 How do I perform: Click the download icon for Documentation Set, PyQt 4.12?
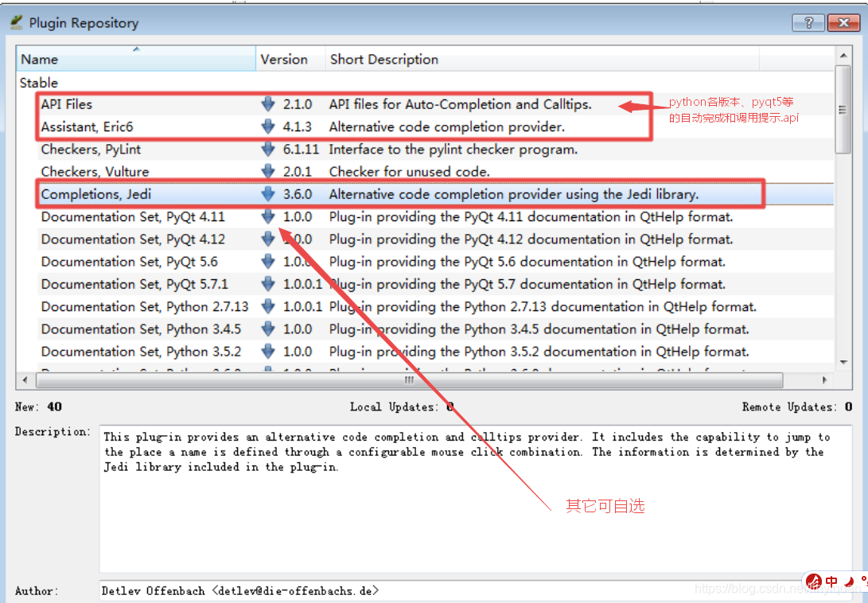[268, 239]
